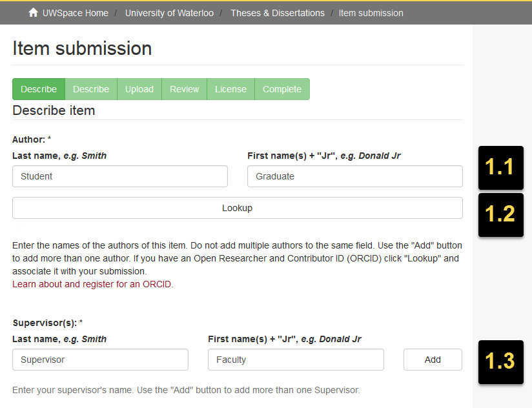This screenshot has height=408, width=532.
Task: Open the Theses & Dissertations collection
Action: (278, 12)
